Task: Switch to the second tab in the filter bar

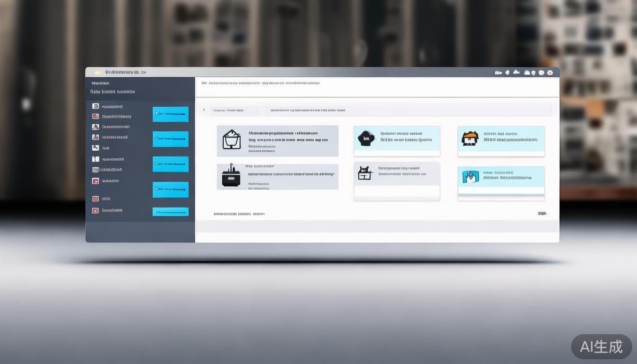Action: (x=308, y=110)
